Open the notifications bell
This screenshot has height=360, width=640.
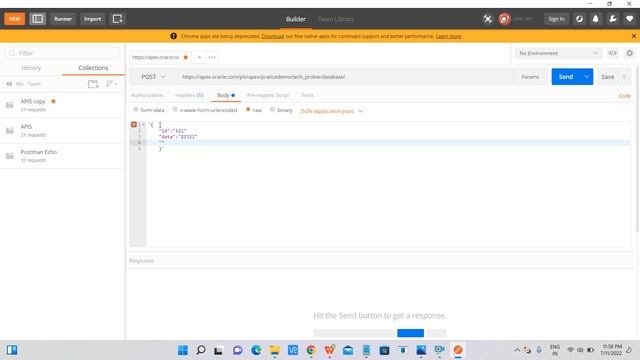596,19
